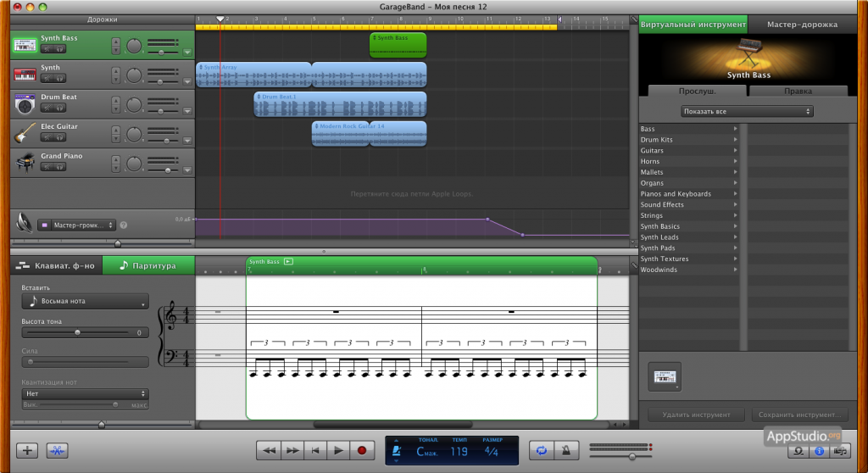Image resolution: width=868 pixels, height=473 pixels.
Task: Click Удалить инструмент button
Action: click(x=696, y=415)
